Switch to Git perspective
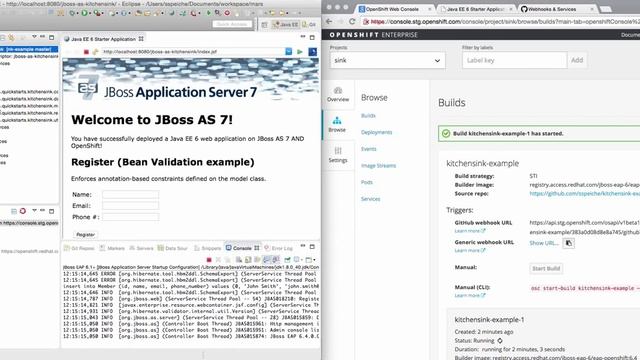Screen dimensions: 640x360 tap(309, 24)
